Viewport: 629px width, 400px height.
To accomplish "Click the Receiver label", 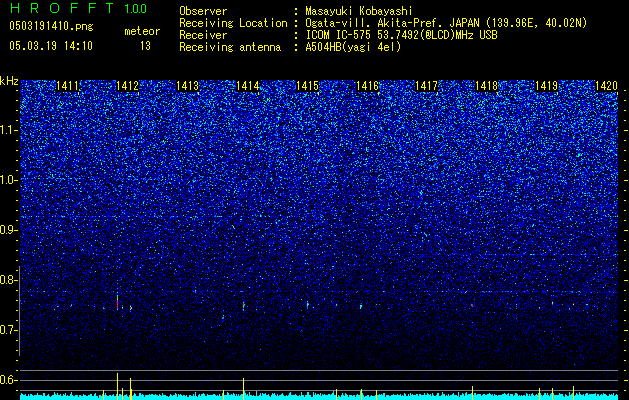I will (x=203, y=35).
